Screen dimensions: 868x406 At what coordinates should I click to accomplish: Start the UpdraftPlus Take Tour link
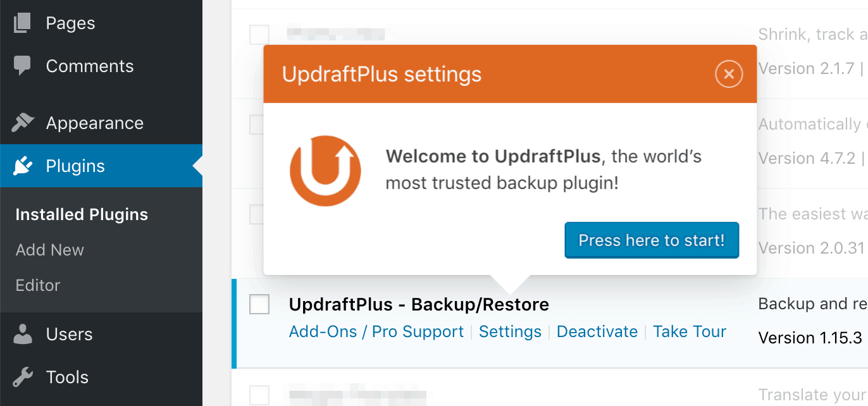pos(690,331)
